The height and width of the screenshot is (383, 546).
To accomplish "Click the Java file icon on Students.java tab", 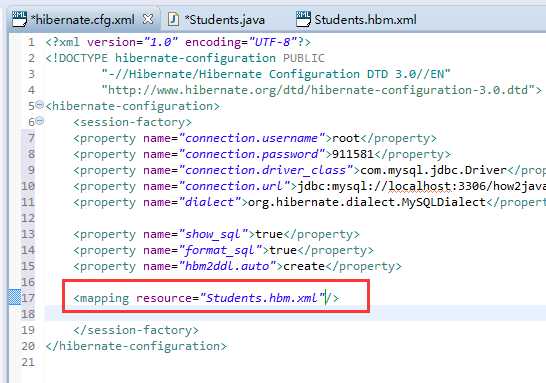I will tap(173, 19).
